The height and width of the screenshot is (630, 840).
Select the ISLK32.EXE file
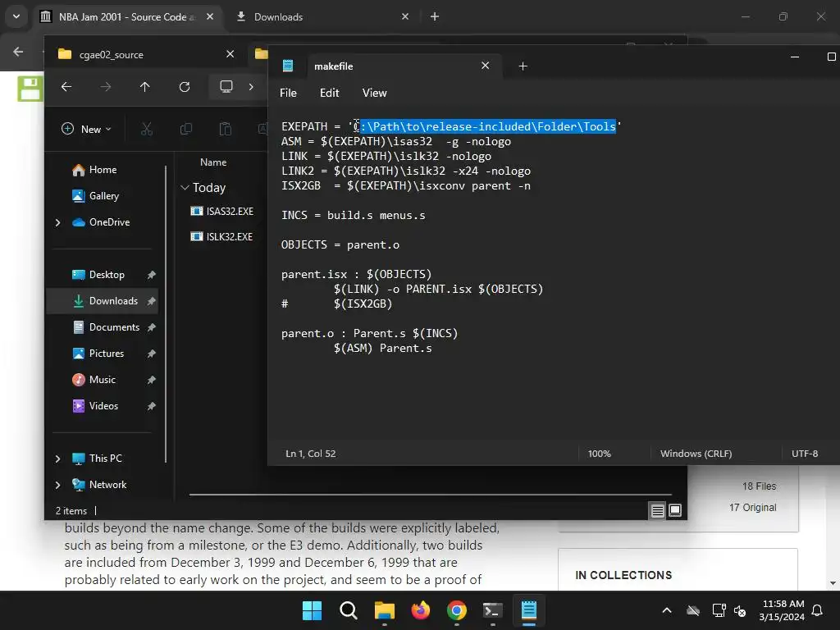click(221, 237)
